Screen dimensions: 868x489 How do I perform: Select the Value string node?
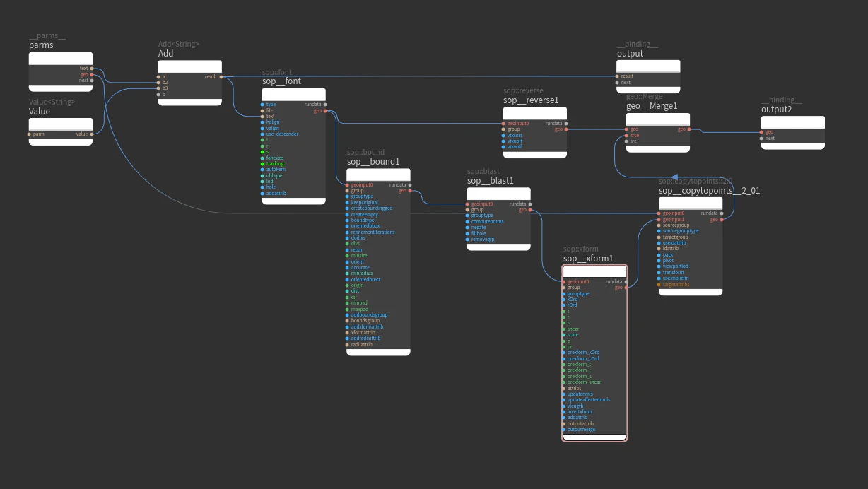[61, 131]
